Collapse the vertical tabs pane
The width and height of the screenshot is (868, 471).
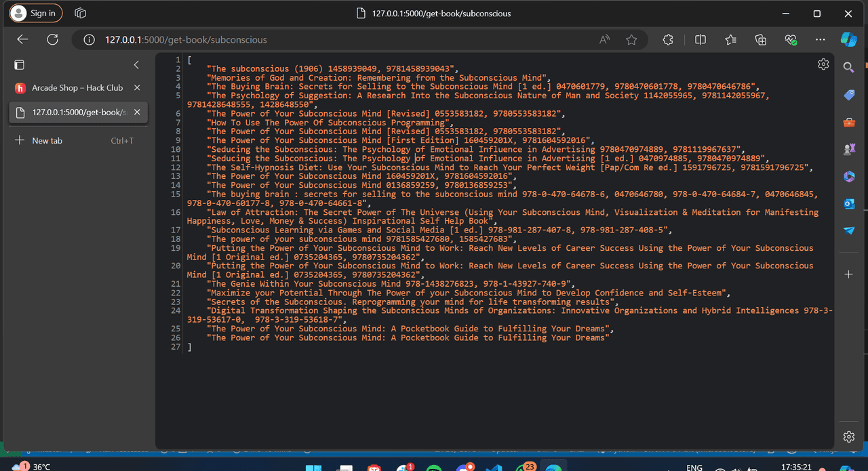click(x=136, y=65)
